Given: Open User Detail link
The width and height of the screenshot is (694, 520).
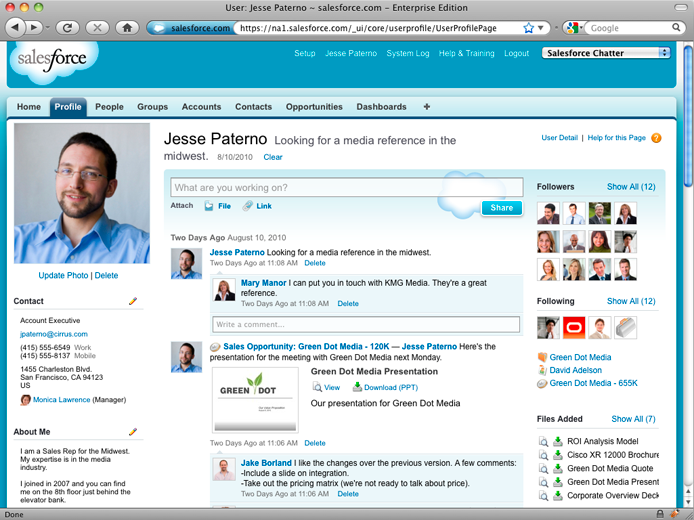Looking at the screenshot, I should pyautogui.click(x=559, y=138).
